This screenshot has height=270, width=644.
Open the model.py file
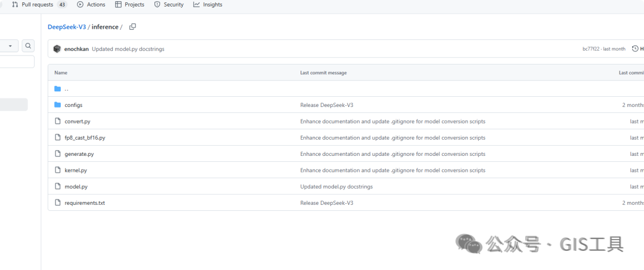point(76,186)
